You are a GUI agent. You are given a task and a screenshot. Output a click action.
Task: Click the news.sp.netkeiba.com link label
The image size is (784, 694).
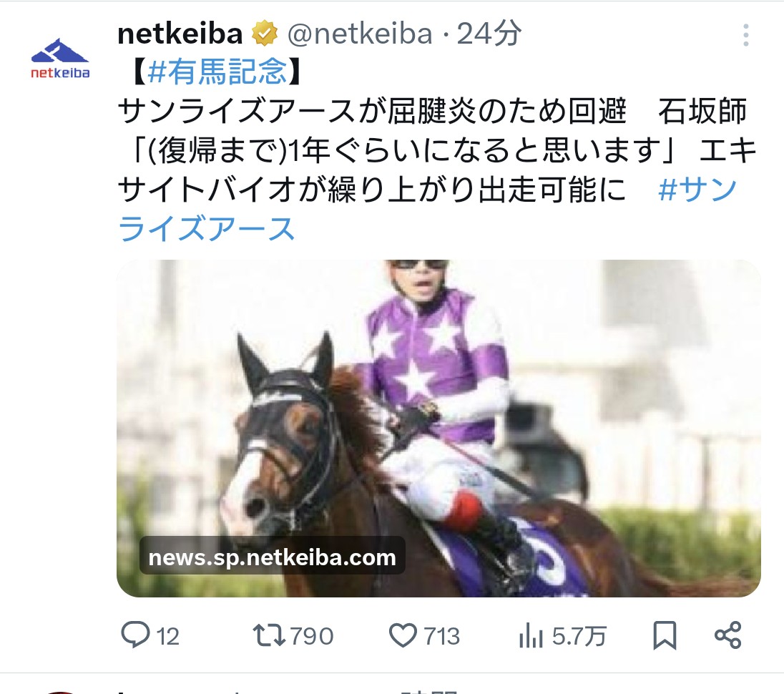click(x=272, y=557)
